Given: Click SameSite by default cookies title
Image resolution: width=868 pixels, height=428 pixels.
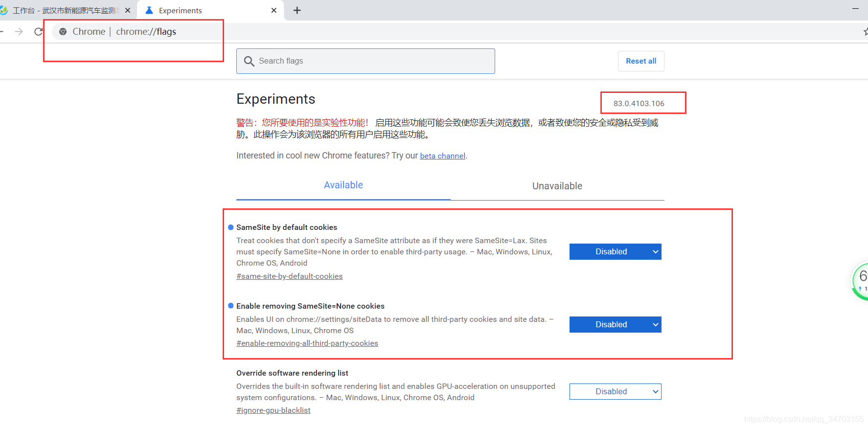Looking at the screenshot, I should [x=287, y=227].
